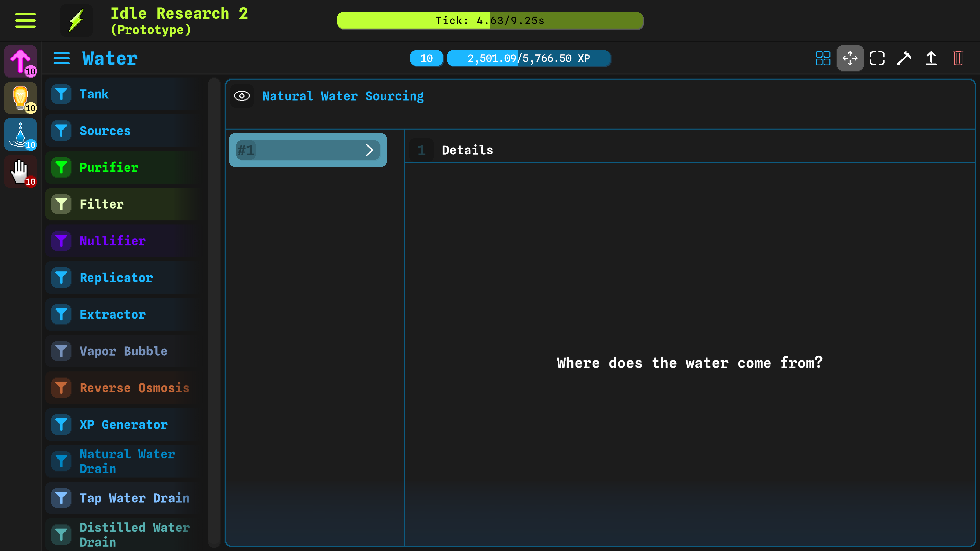
Task: Open the lightbulb ideas section
Action: click(20, 98)
